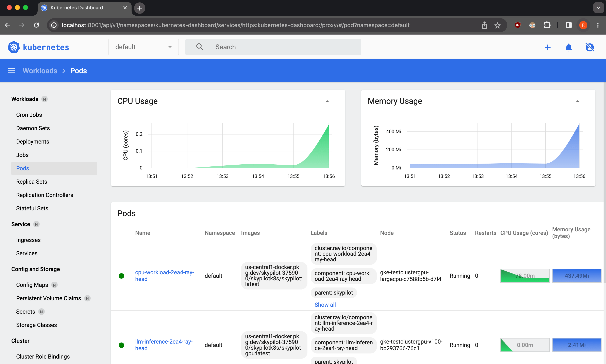Click the green status dot of cpu-workload-2ea4-ray-head
This screenshot has height=364, width=606.
[x=122, y=276]
